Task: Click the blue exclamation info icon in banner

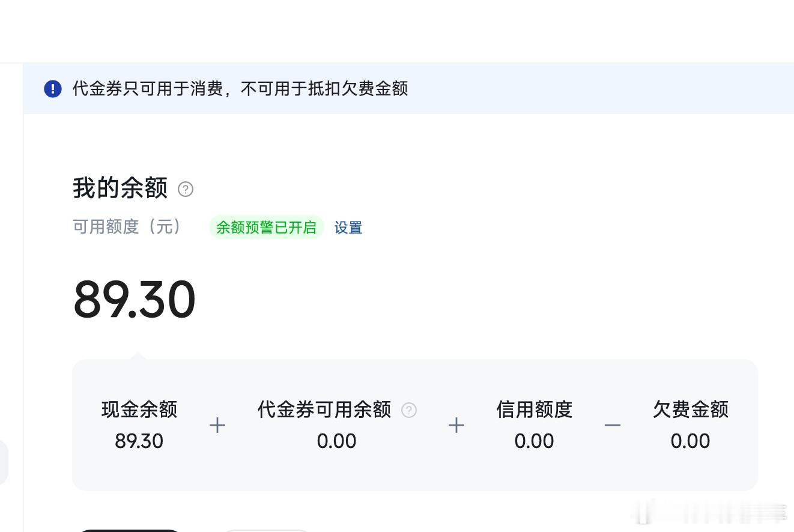Action: [x=53, y=89]
